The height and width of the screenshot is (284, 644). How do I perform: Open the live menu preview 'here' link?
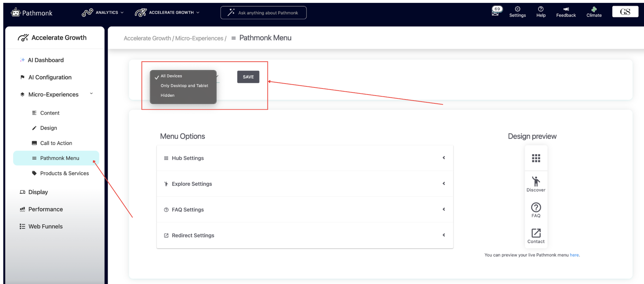click(574, 255)
